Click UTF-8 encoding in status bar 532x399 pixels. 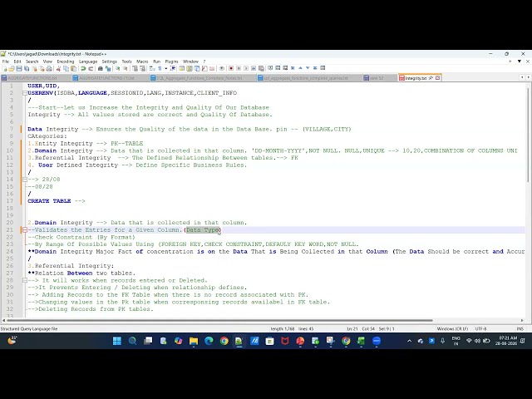click(x=480, y=329)
